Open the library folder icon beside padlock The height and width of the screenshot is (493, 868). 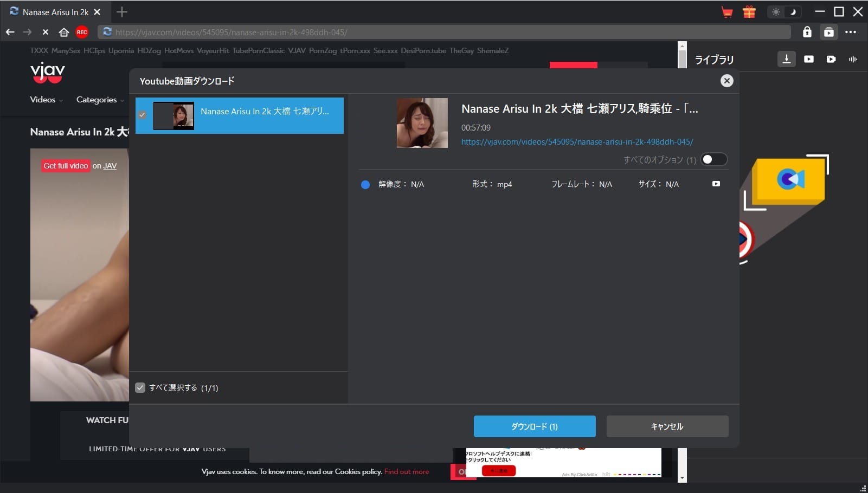[829, 32]
